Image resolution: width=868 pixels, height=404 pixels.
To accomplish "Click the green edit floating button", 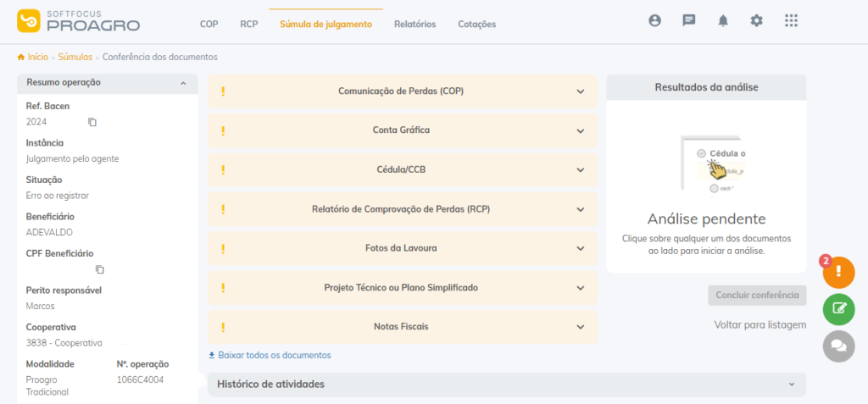I will [x=838, y=309].
